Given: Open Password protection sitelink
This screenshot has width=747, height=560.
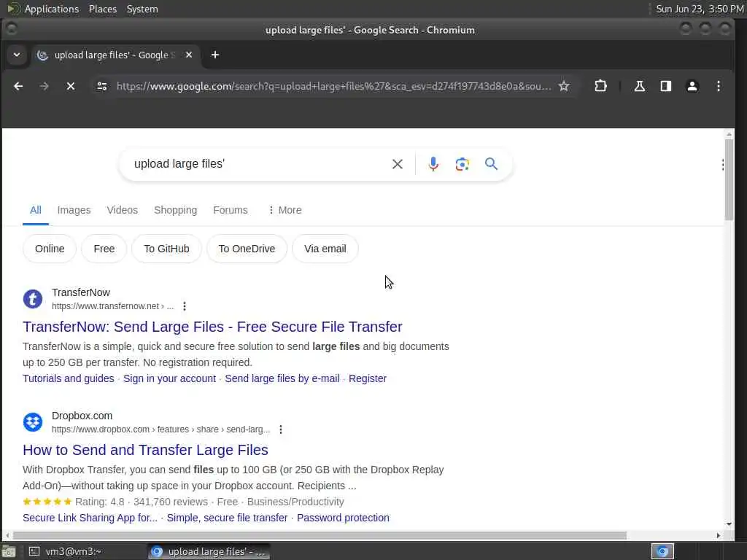Looking at the screenshot, I should pyautogui.click(x=343, y=518).
